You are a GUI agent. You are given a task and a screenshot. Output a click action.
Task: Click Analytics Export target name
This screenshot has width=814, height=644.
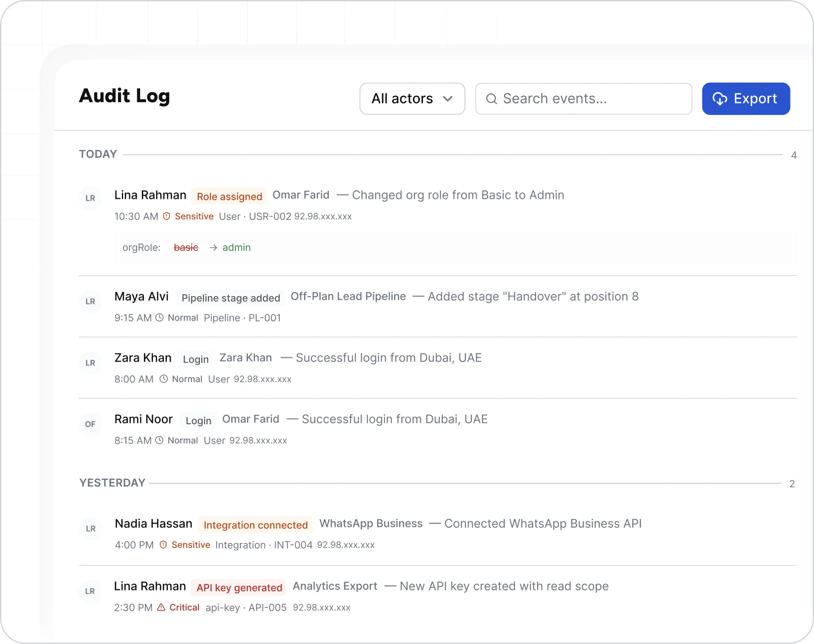[335, 586]
